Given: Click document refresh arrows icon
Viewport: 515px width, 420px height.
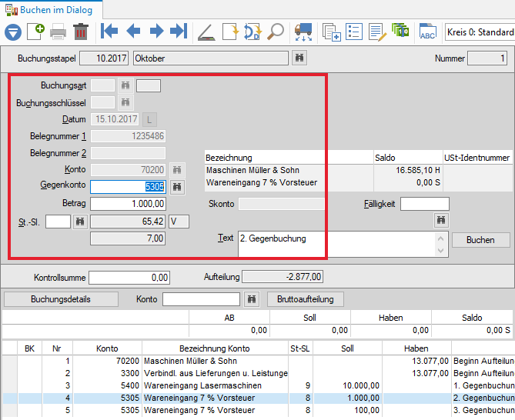Looking at the screenshot, I should 252,32.
